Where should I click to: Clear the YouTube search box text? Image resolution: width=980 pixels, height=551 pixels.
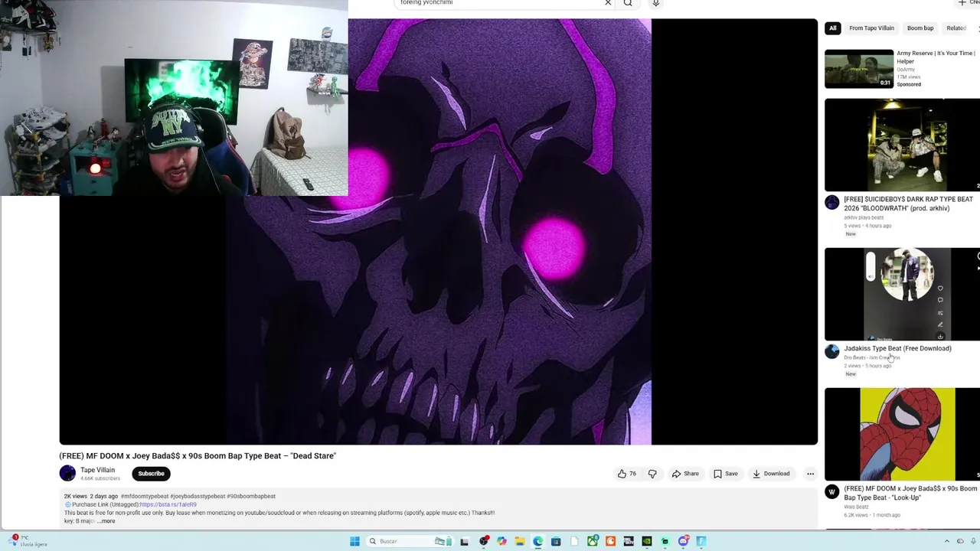[x=608, y=3]
